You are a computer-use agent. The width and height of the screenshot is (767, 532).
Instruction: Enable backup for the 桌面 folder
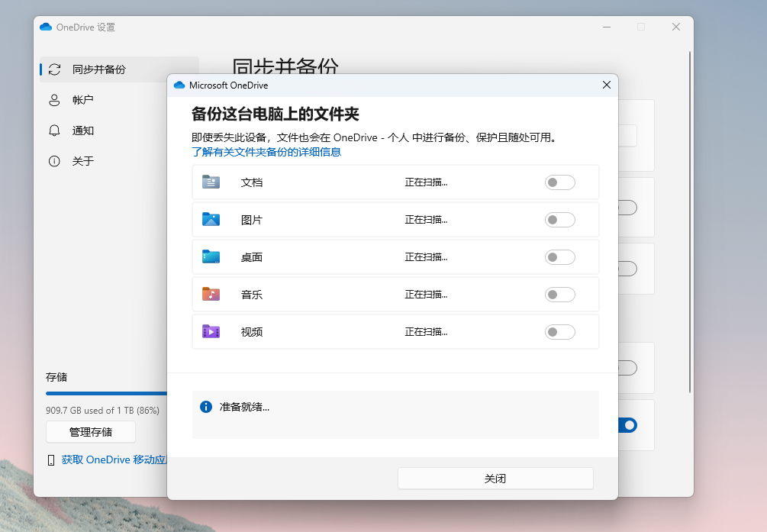pyautogui.click(x=560, y=257)
